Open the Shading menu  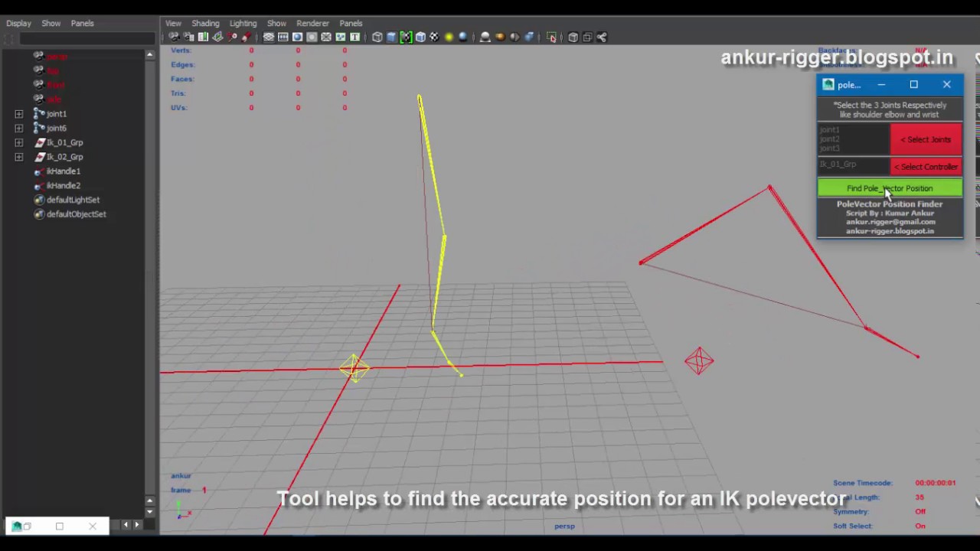[x=205, y=23]
